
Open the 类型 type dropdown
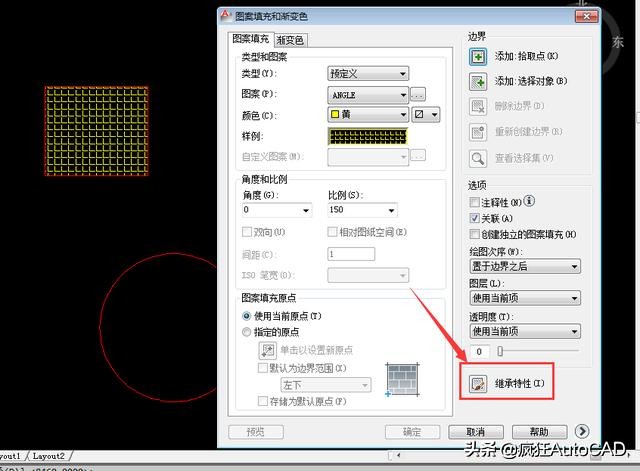[368, 74]
